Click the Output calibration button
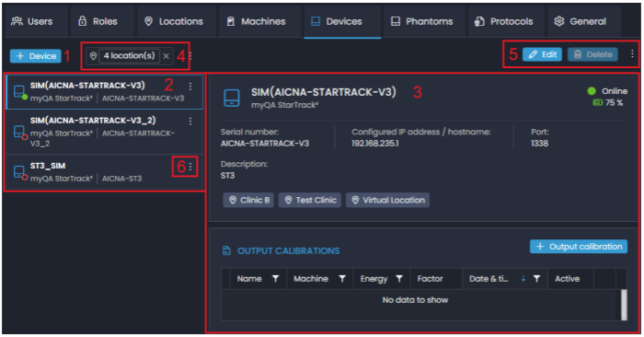The width and height of the screenshot is (644, 337). 579,246
